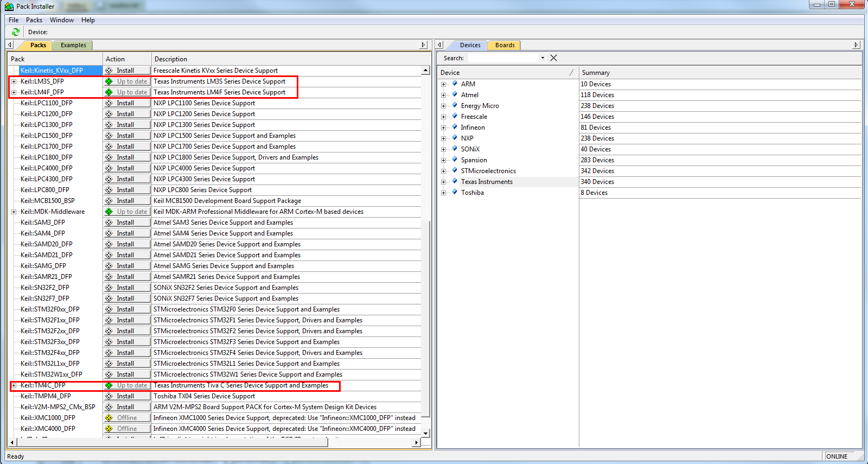Open the Help menu
The width and height of the screenshot is (868, 464).
[x=88, y=20]
